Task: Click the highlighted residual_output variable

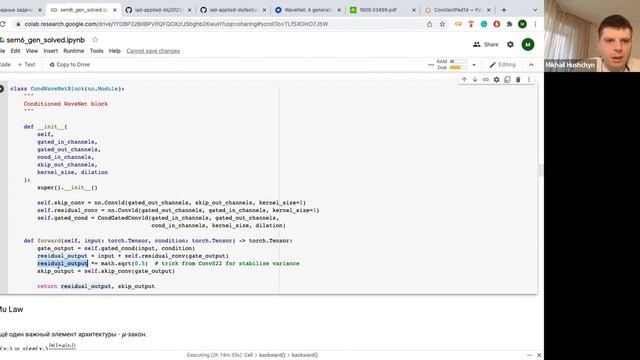Action: pos(62,263)
